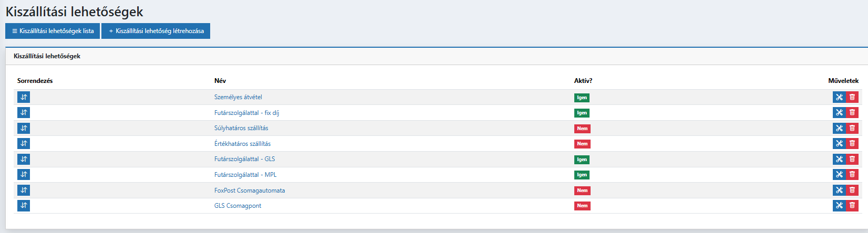Click the reorder icon in GLS Csomagpont row

pyautogui.click(x=24, y=206)
